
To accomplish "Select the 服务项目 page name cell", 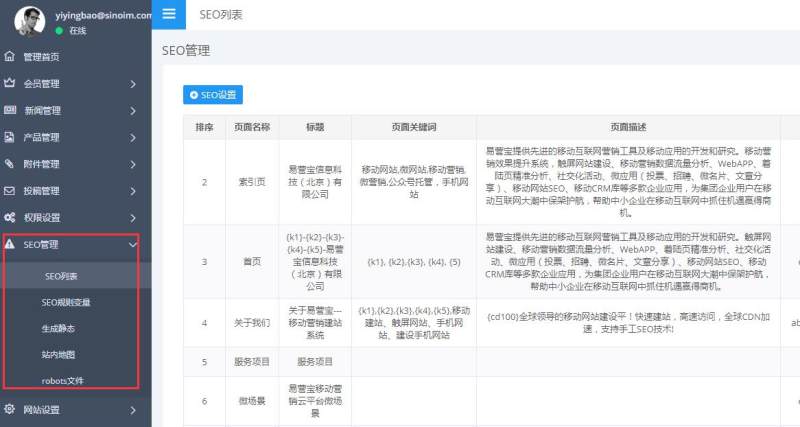I will point(252,362).
